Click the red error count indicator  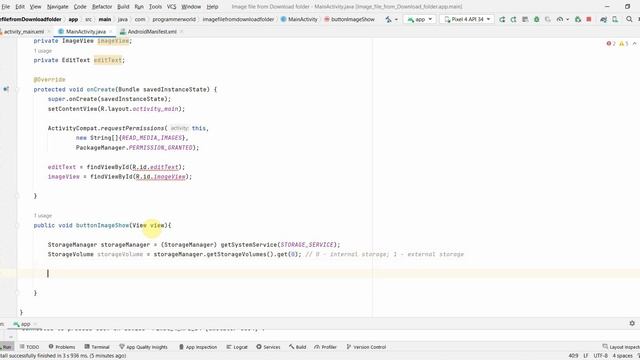(x=611, y=44)
